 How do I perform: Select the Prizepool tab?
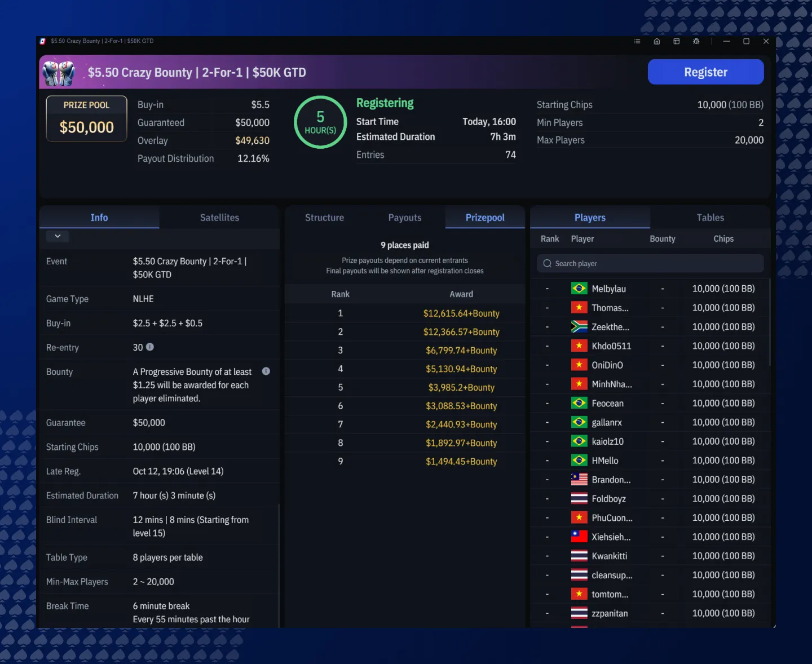(x=485, y=218)
